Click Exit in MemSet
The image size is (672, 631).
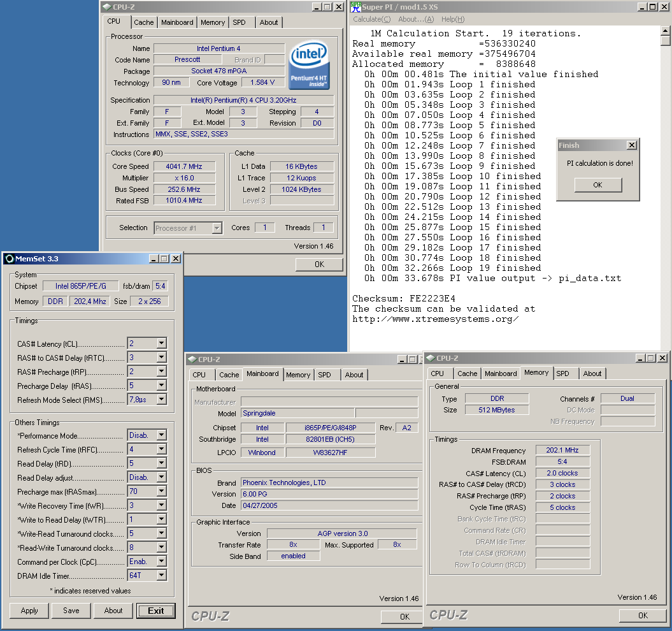tap(155, 611)
